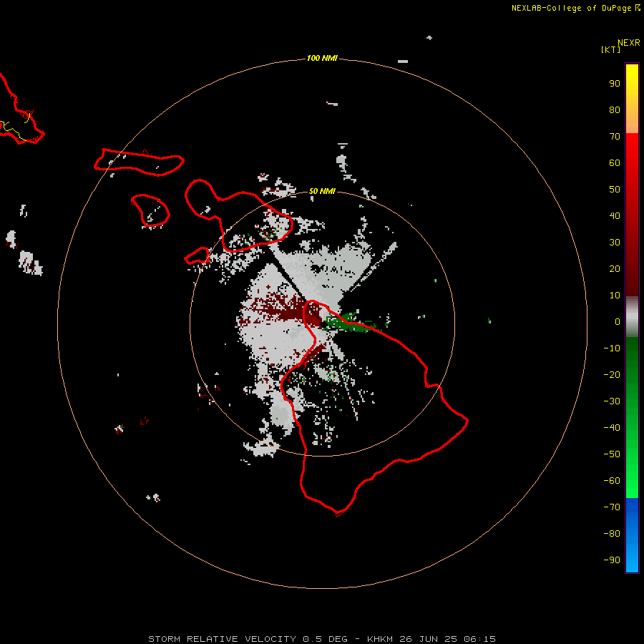Click the Storm Relative Velocity title caption
The width and height of the screenshot is (644, 644).
pos(322,639)
